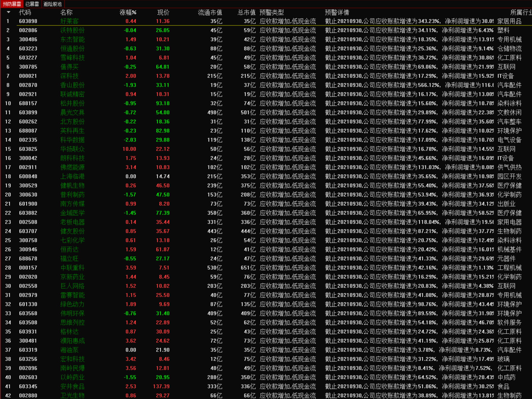Click the sort arrow left of 代码 header
The width and height of the screenshot is (532, 399).
[9, 12]
